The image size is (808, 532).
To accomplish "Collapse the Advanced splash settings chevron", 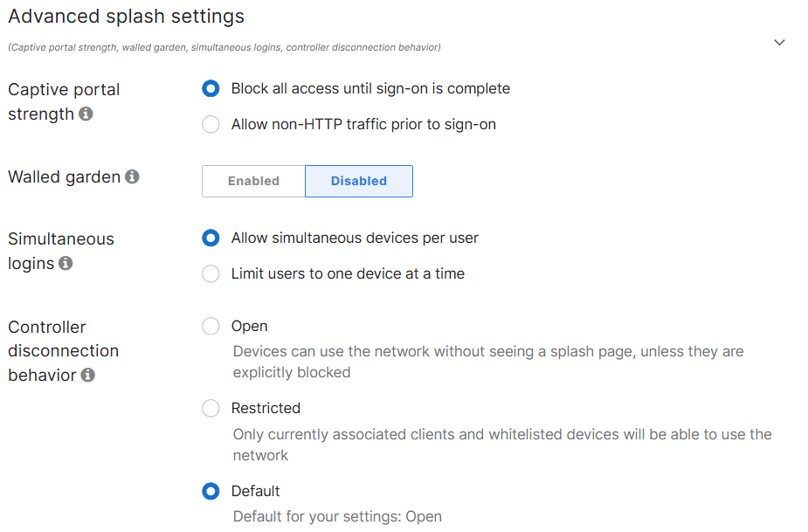I will click(x=779, y=42).
